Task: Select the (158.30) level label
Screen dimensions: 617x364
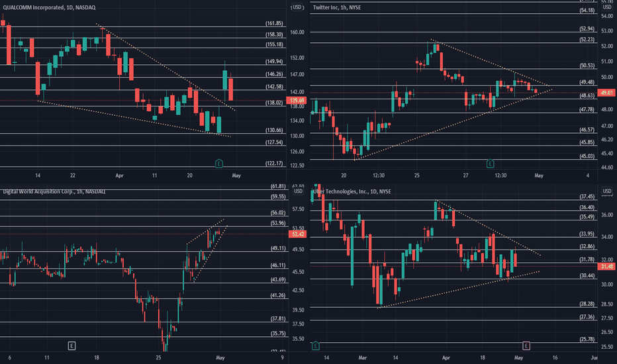Action: 274,34
